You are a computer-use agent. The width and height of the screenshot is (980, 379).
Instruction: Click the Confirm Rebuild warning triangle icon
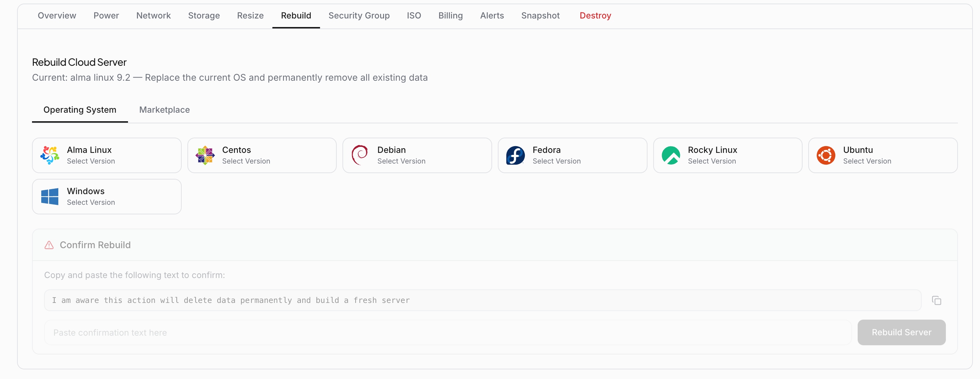tap(49, 245)
